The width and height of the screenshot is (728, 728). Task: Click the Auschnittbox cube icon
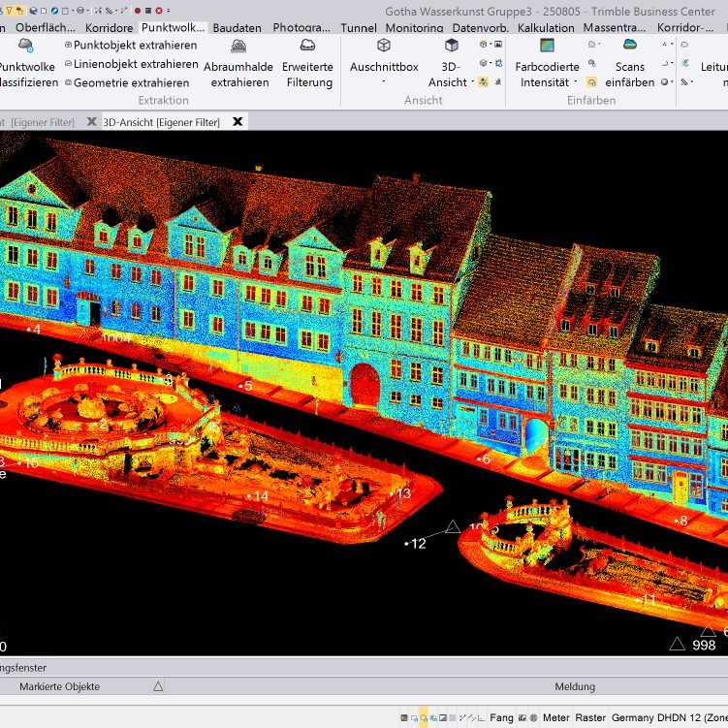pos(384,45)
